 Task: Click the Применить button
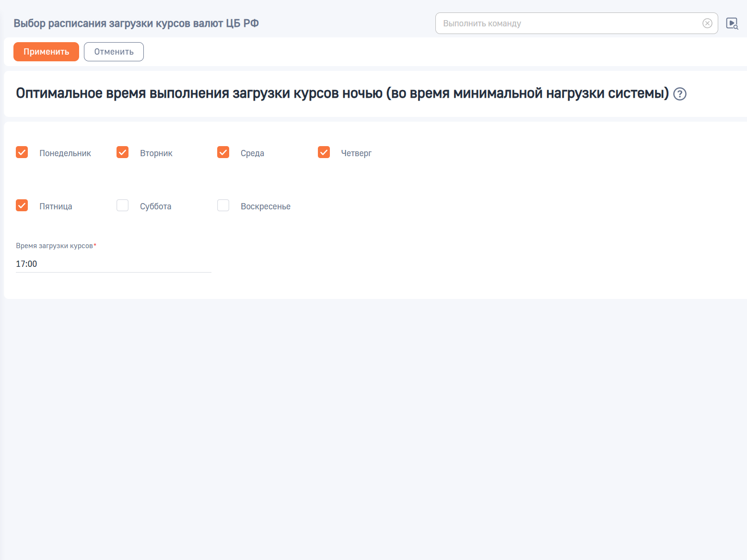[x=46, y=52]
